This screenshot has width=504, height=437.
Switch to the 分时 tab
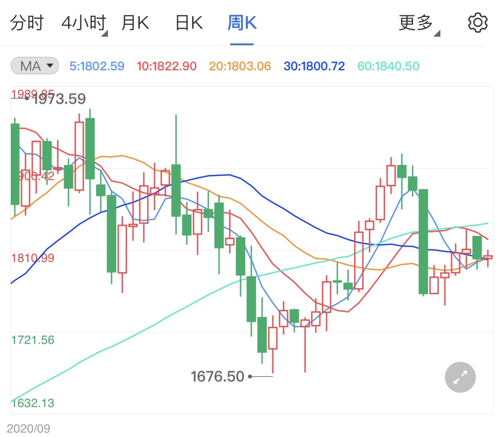[27, 22]
